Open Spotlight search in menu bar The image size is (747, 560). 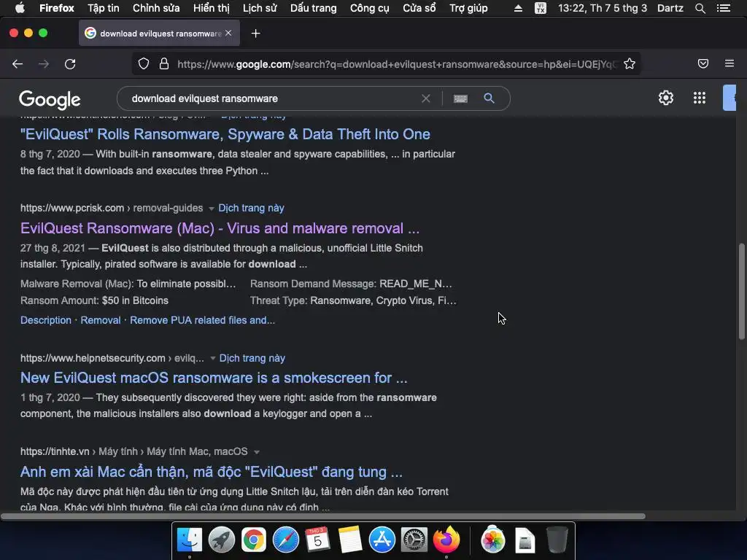click(700, 8)
